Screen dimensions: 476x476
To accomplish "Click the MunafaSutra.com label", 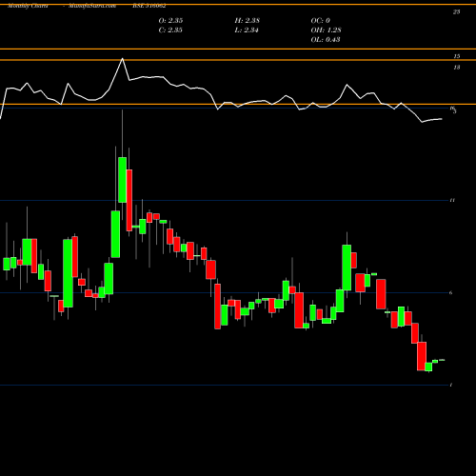I will [92, 6].
